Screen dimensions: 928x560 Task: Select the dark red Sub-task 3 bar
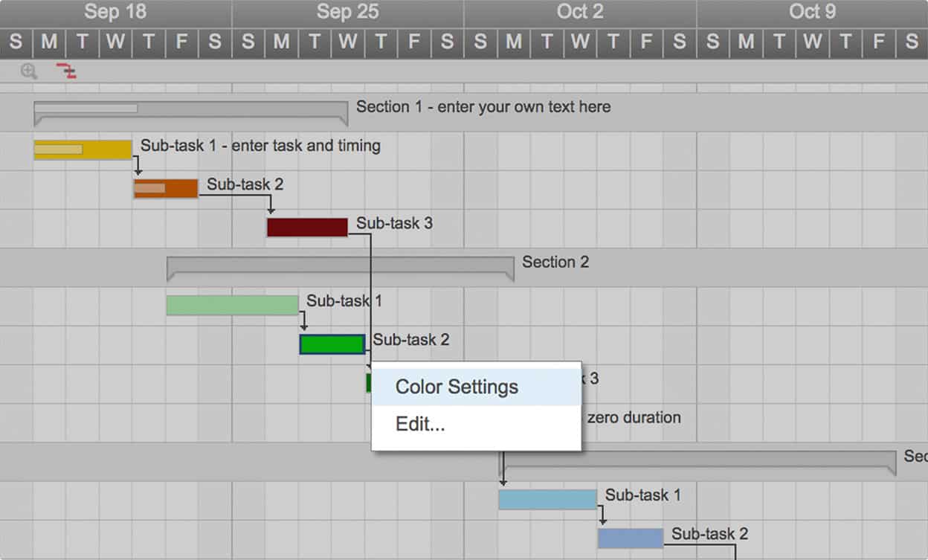307,228
